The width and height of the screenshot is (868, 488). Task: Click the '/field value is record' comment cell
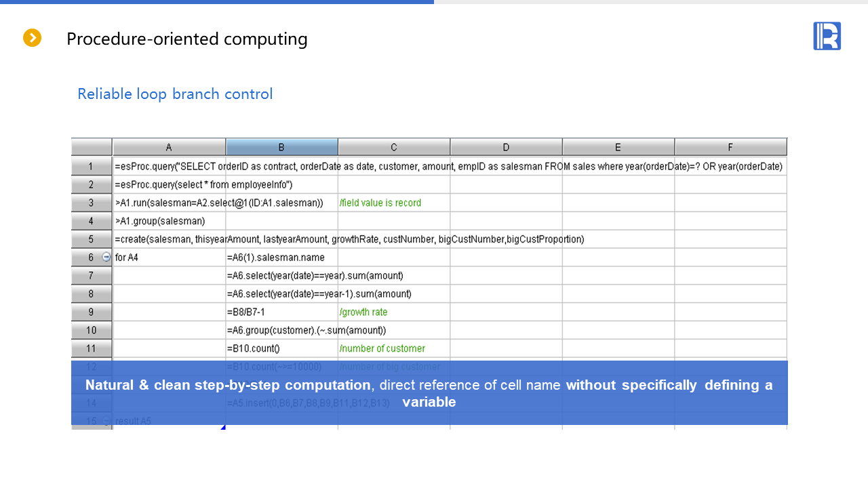pyautogui.click(x=393, y=203)
